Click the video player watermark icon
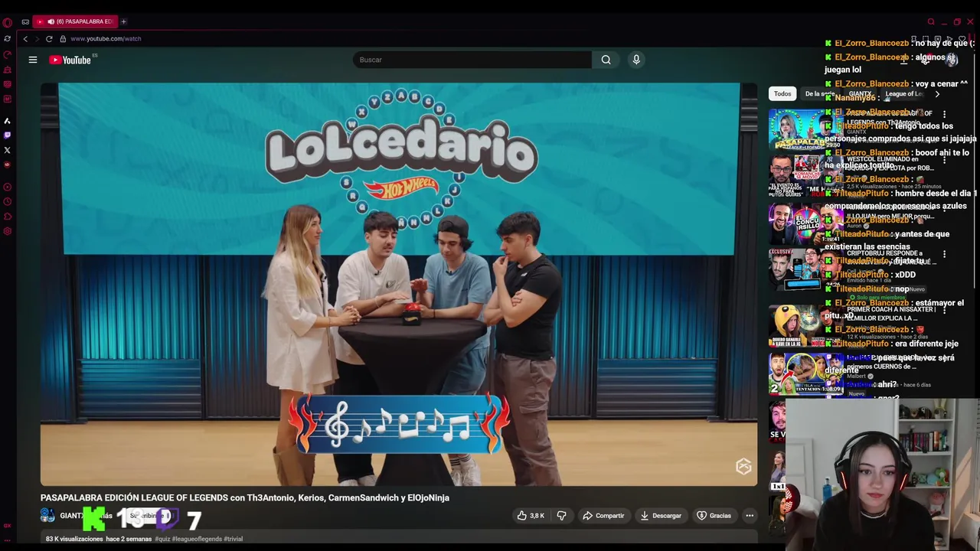Screen dimensions: 980x551 [x=743, y=467]
